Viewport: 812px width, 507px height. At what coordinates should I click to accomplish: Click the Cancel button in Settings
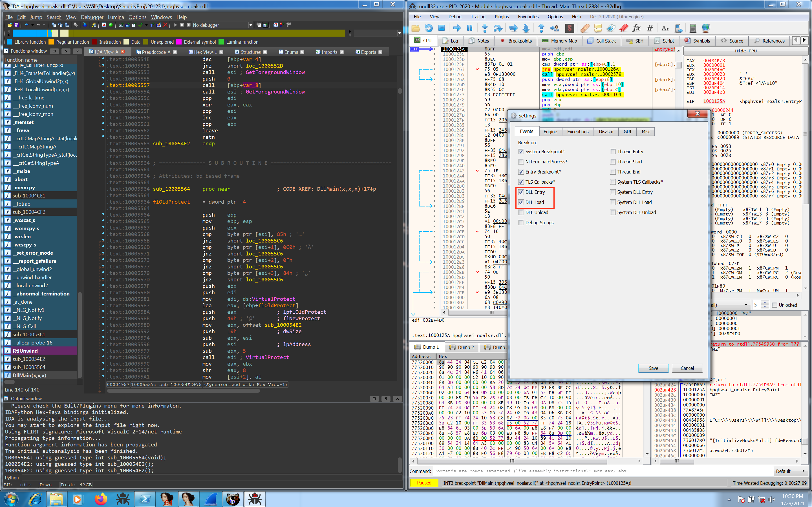pyautogui.click(x=687, y=368)
